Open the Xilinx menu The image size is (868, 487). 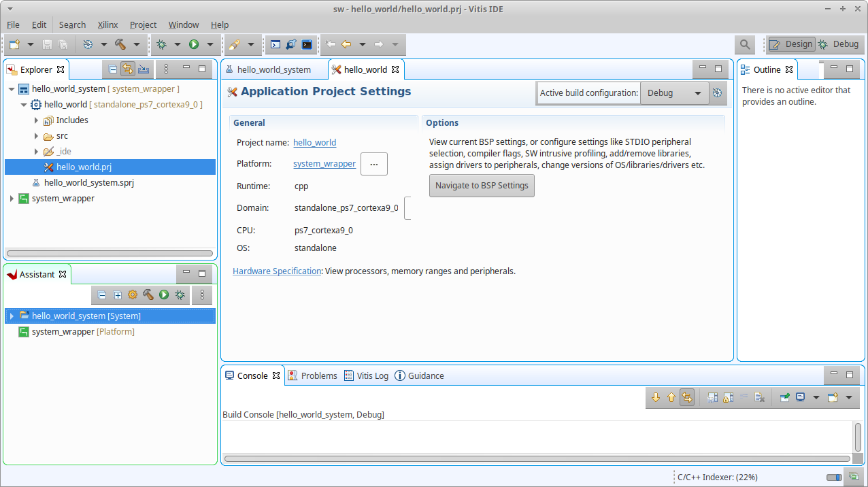pyautogui.click(x=107, y=24)
